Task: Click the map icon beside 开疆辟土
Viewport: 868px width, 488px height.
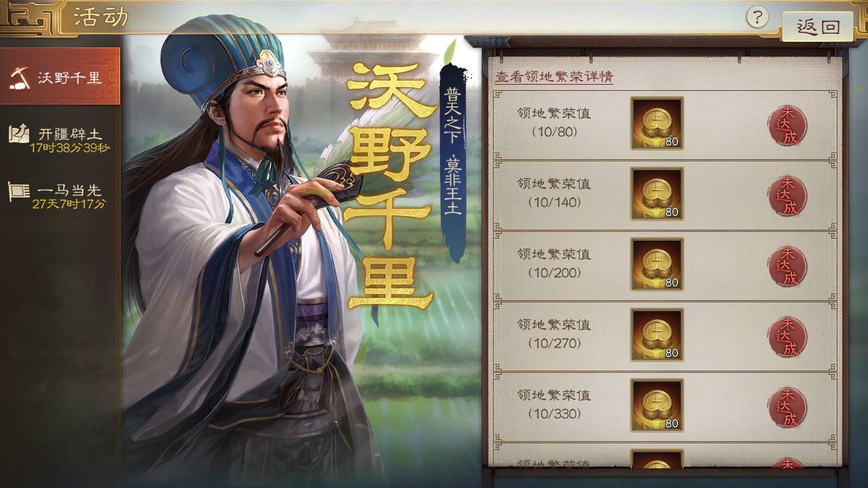Action: (x=18, y=134)
